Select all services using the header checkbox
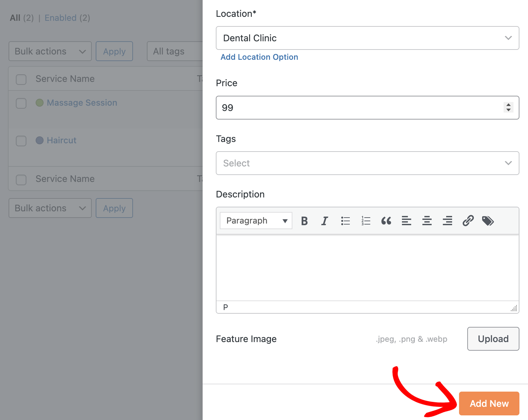The height and width of the screenshot is (420, 528). click(21, 80)
